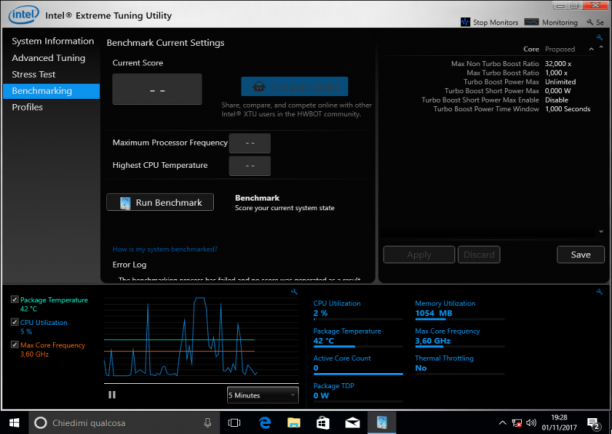Image resolution: width=612 pixels, height=434 pixels.
Task: Click the Cortana circle icon
Action: click(41, 423)
